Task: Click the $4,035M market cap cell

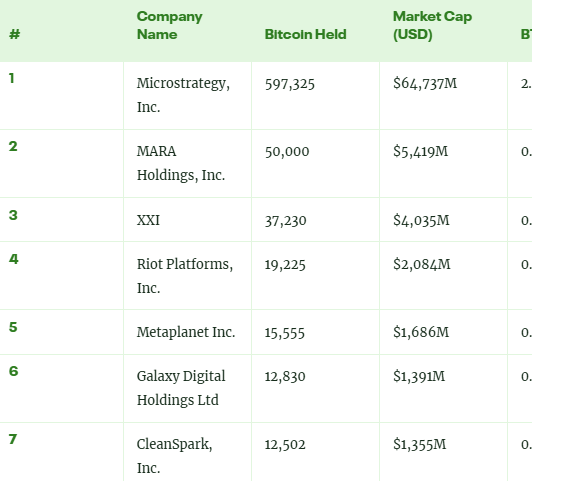Action: [421, 220]
